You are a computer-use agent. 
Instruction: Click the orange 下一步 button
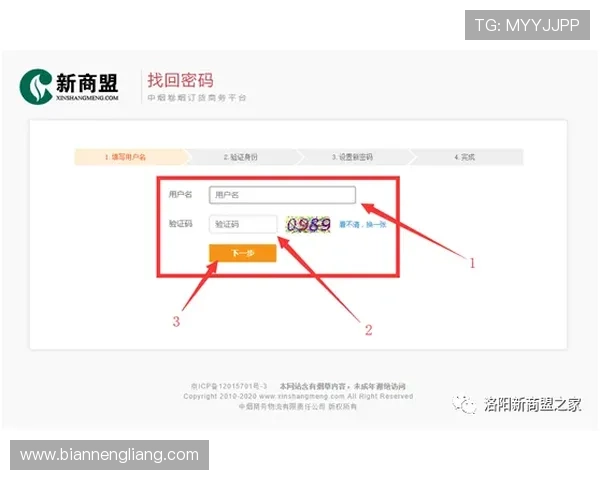[x=243, y=253]
